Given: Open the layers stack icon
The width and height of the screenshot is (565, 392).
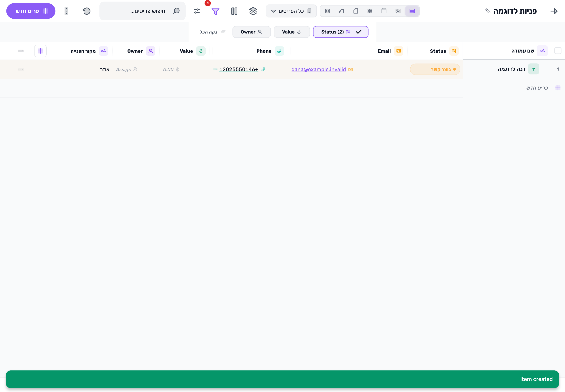Looking at the screenshot, I should pyautogui.click(x=253, y=11).
